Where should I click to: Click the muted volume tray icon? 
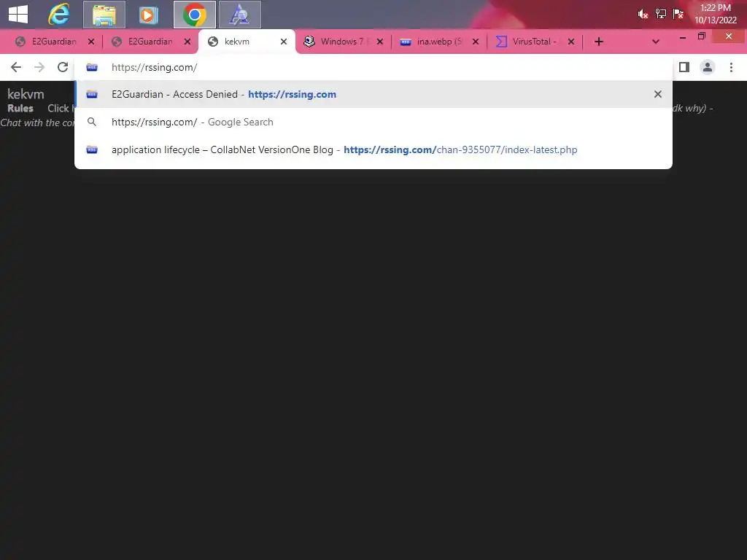pos(643,15)
